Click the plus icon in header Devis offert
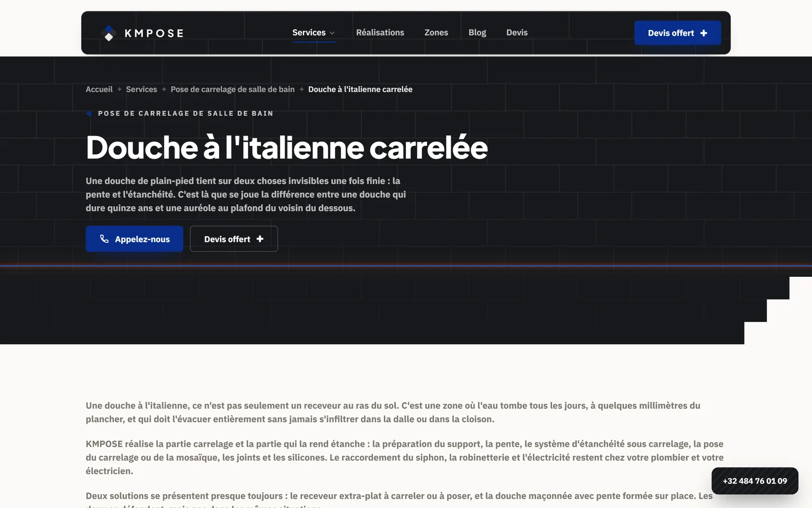 pos(704,33)
